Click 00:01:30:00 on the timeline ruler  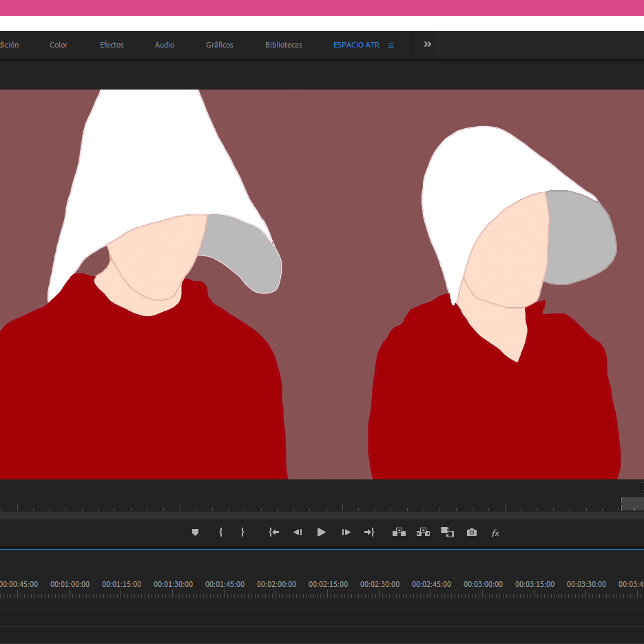coord(173,584)
